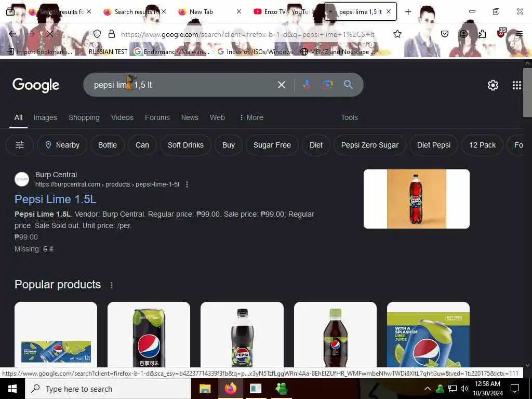This screenshot has height=399, width=532.
Task: Apply the Sugar Free filter chip
Action: coord(272,145)
